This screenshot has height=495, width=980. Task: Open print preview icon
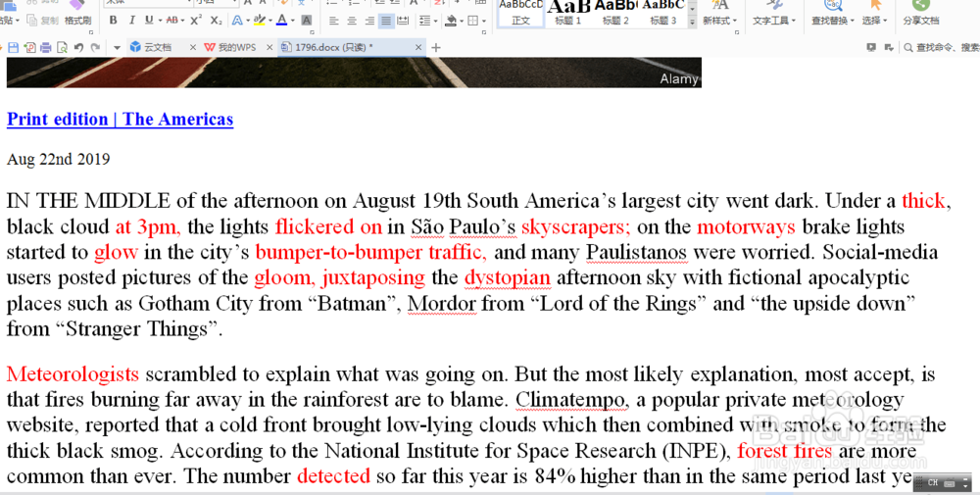click(x=62, y=47)
